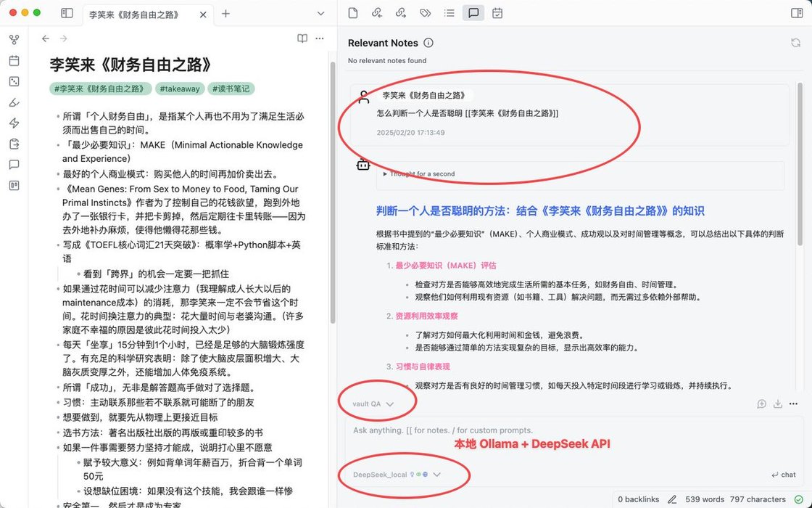Open the vault QA mode dropdown

[x=373, y=403]
